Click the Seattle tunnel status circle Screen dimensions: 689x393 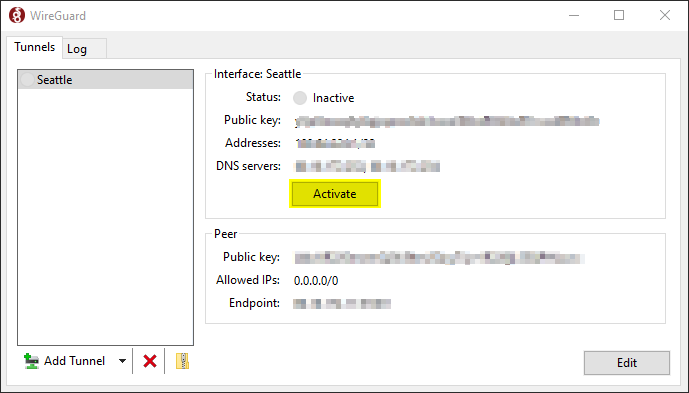click(27, 80)
